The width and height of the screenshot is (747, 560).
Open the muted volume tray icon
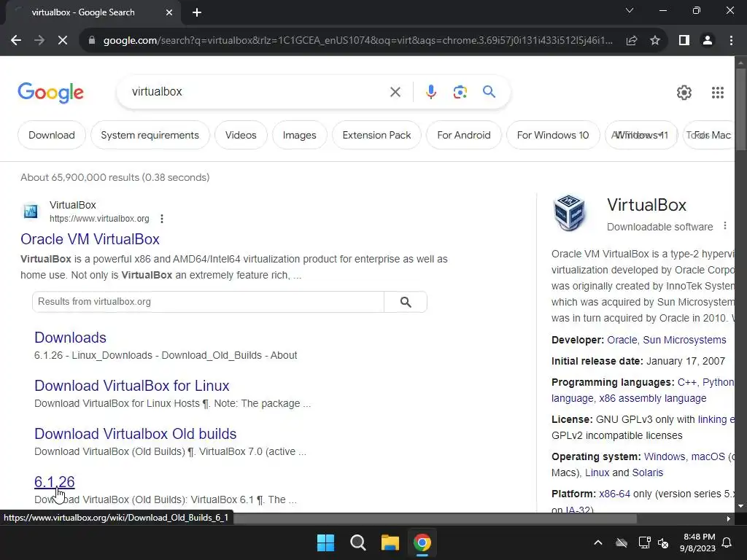pyautogui.click(x=663, y=542)
